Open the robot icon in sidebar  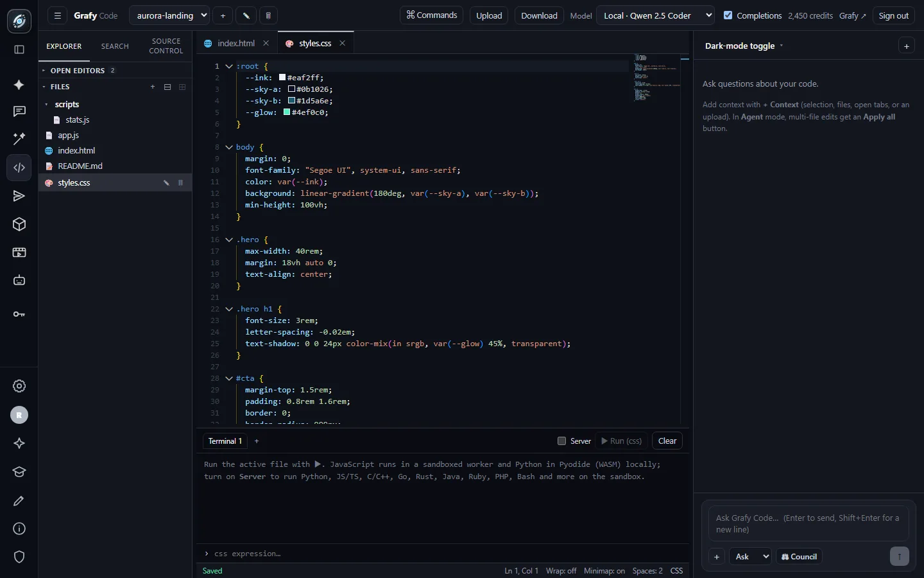[19, 281]
